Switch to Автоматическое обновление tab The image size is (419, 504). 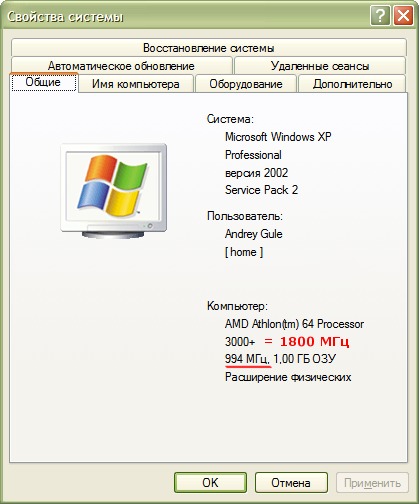coord(121,66)
